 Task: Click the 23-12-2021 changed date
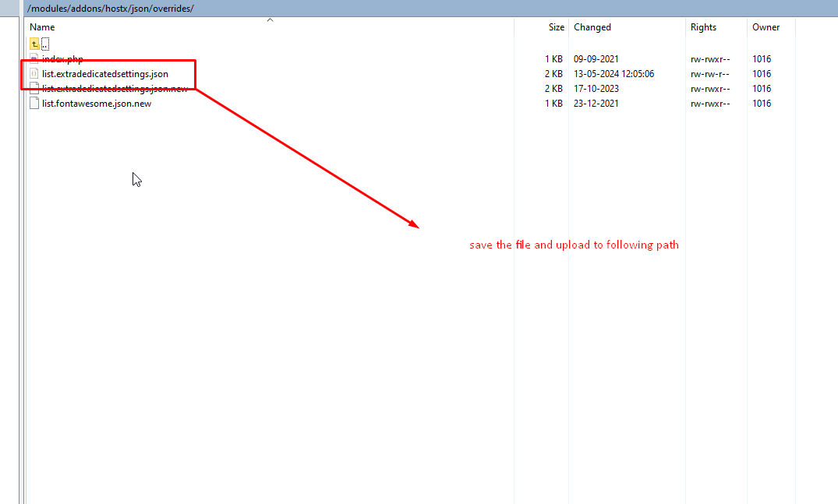[x=596, y=104]
